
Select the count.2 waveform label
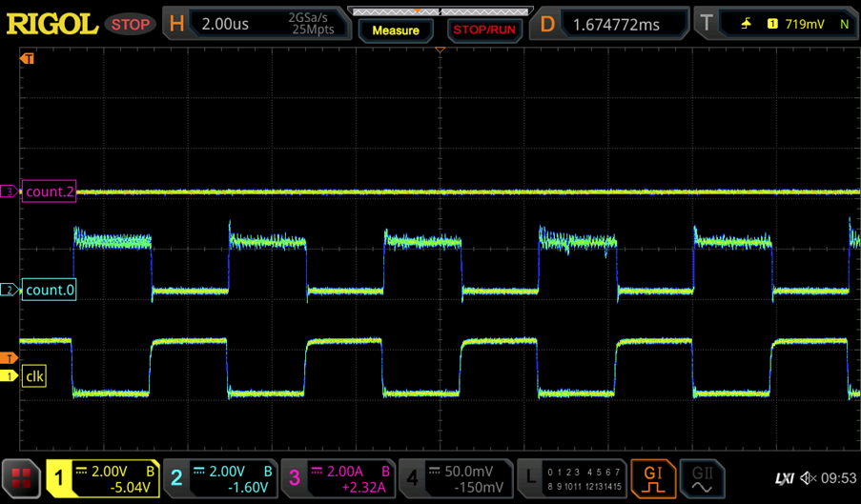click(x=50, y=192)
